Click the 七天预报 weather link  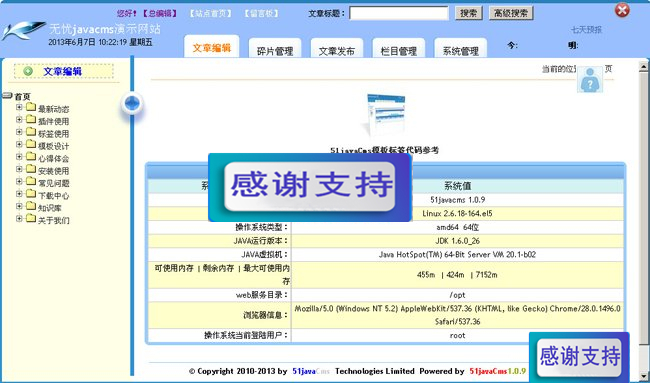(x=586, y=30)
